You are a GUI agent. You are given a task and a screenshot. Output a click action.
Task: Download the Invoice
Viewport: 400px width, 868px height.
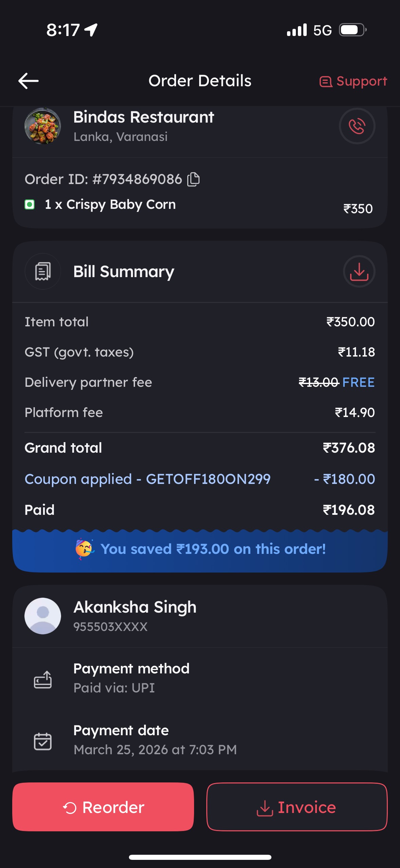[x=297, y=807]
